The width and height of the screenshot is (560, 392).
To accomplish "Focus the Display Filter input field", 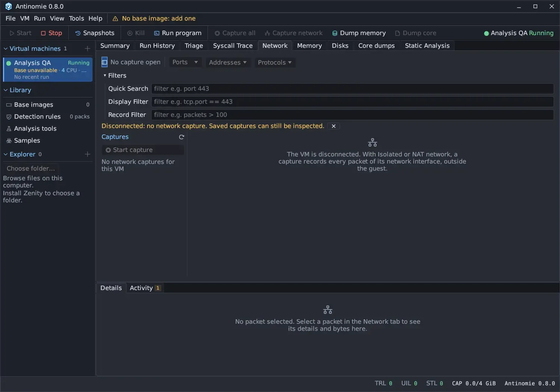I will (352, 102).
